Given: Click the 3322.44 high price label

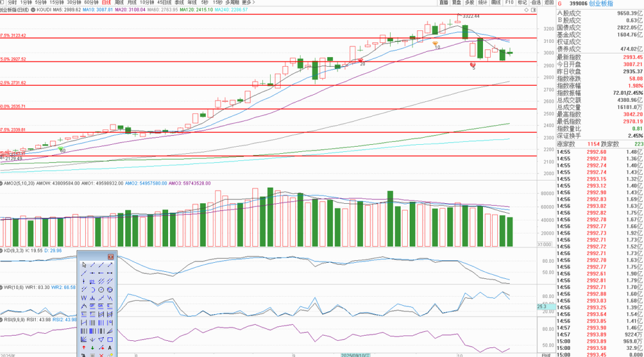Looking at the screenshot, I should (x=471, y=17).
